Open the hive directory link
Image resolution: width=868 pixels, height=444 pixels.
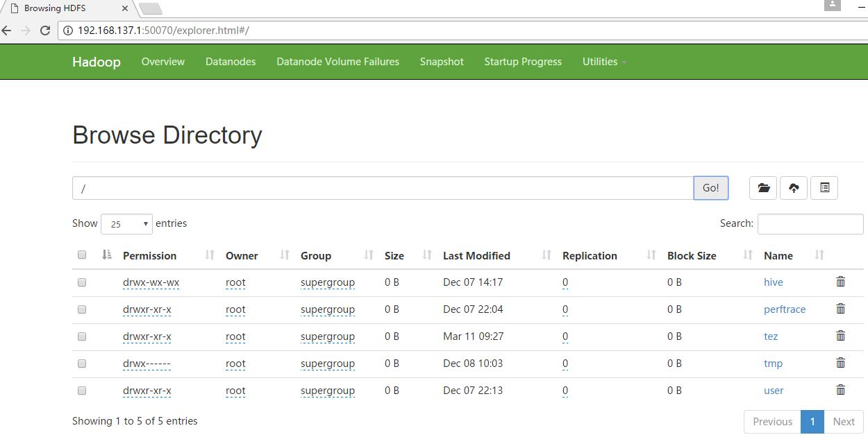(773, 282)
